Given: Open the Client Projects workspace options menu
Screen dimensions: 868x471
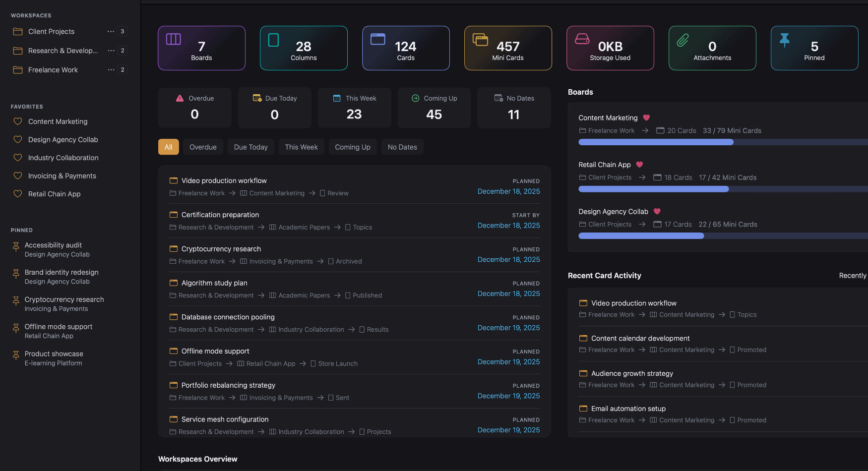Looking at the screenshot, I should (x=110, y=31).
